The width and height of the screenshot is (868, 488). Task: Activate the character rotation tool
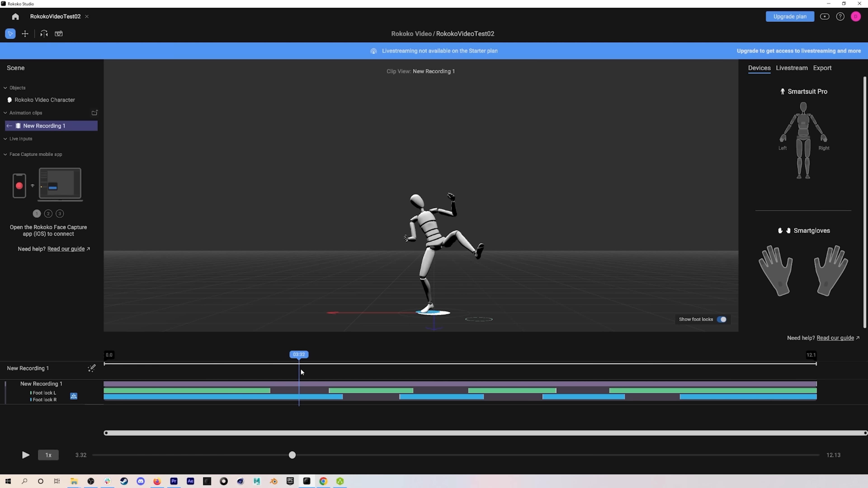pos(44,34)
